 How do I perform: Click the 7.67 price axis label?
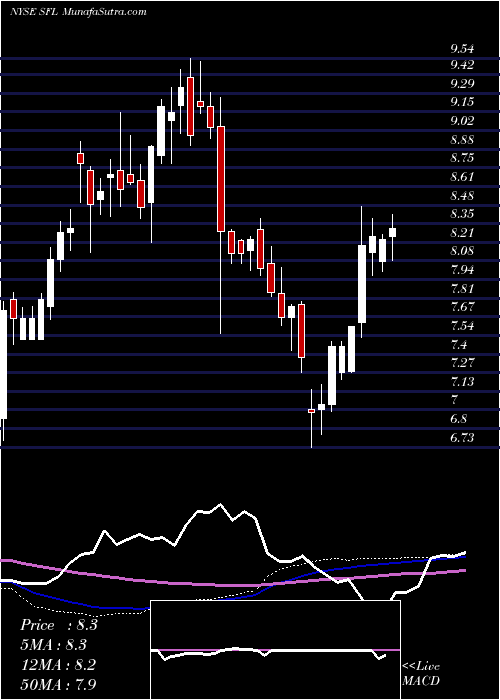462,307
